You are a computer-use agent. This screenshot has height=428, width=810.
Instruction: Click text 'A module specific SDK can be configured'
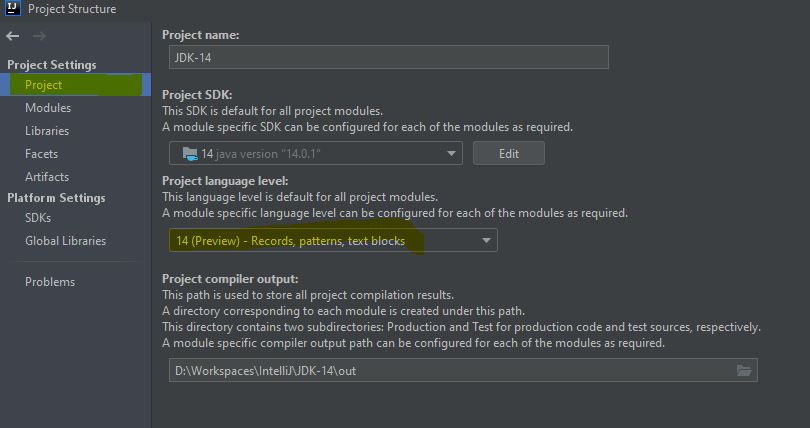[x=368, y=126]
